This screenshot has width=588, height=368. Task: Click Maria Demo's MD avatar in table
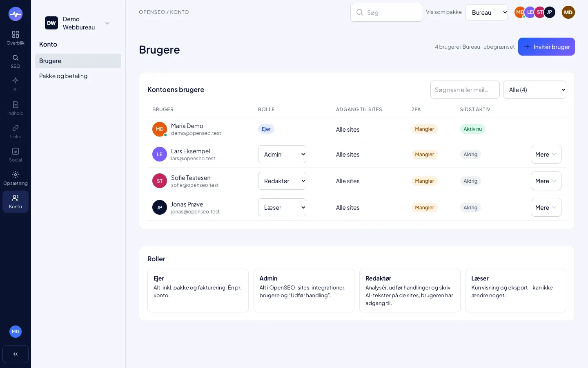click(160, 129)
